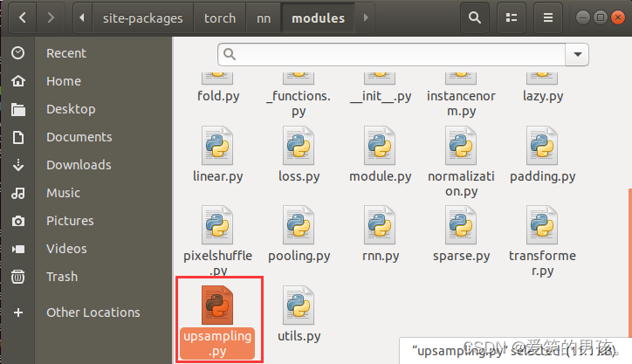
Task: Open the hamburger menu
Action: point(547,17)
